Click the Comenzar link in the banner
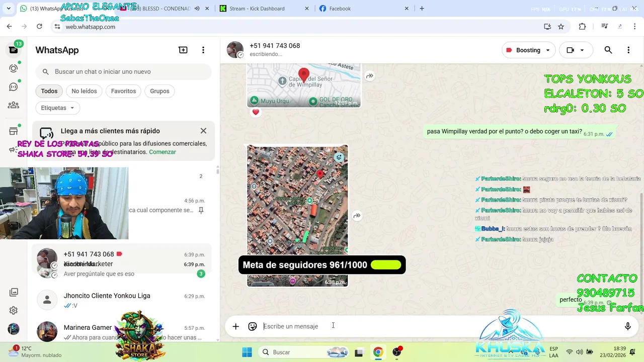This screenshot has width=644, height=362. (163, 152)
